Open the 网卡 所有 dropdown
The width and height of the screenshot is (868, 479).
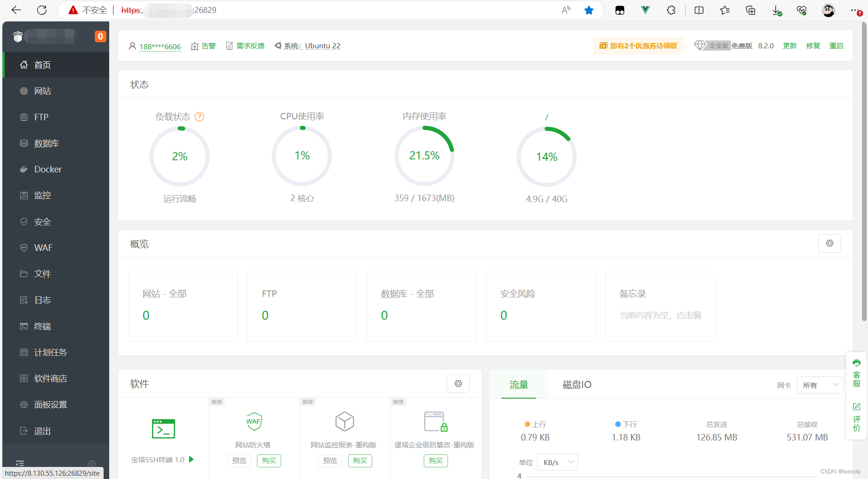click(820, 385)
